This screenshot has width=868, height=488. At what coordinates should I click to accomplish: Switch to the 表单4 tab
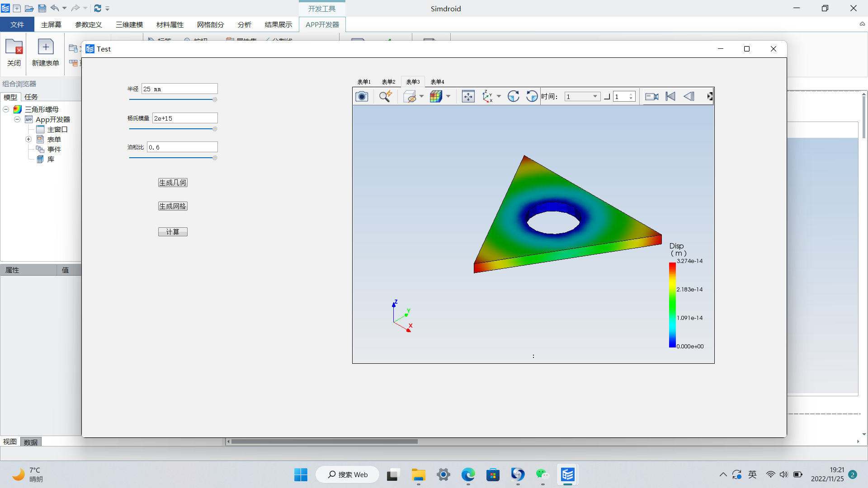tap(437, 82)
